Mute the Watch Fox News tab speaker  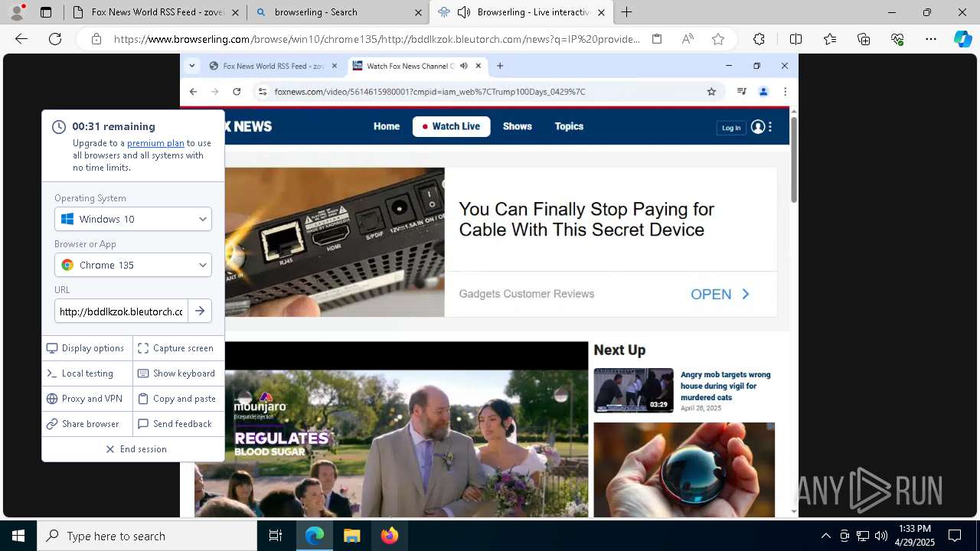coord(463,66)
